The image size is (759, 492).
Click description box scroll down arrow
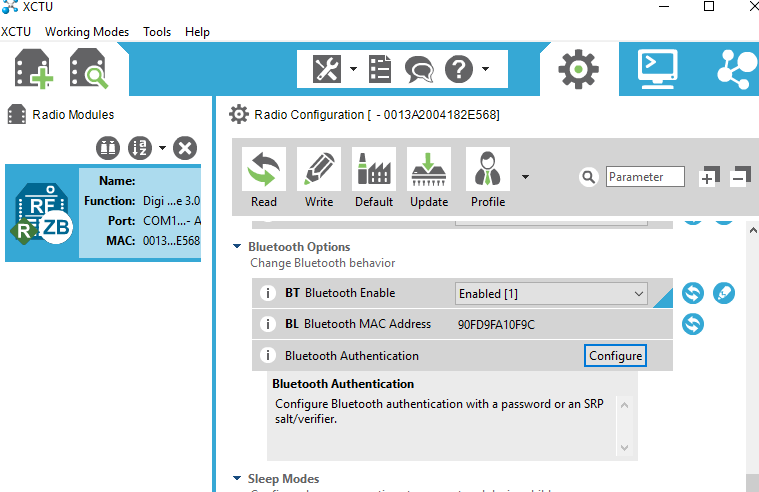(x=624, y=448)
